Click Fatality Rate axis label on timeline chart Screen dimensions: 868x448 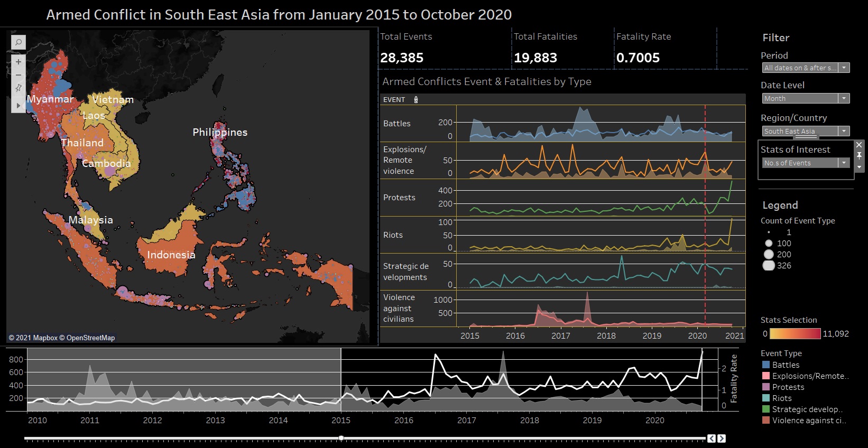tap(734, 379)
